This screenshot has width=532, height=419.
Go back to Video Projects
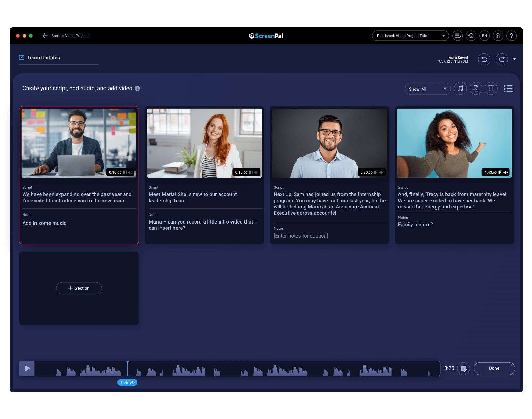[66, 36]
